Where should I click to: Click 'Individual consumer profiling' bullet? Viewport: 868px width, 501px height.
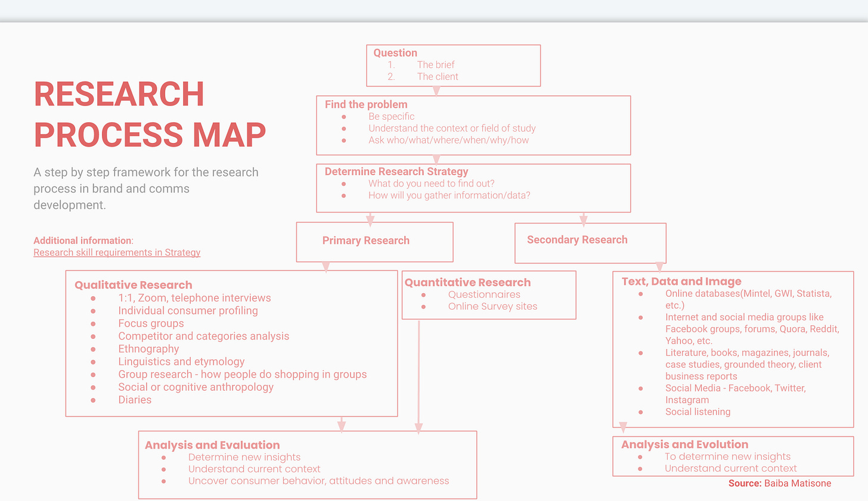[188, 310]
